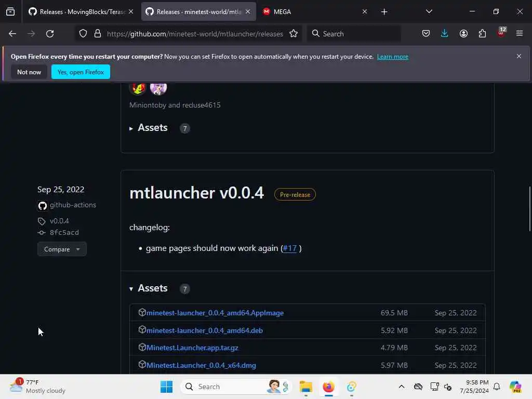The width and height of the screenshot is (532, 399).
Task: Open the muted volume tray icon
Action: [447, 387]
